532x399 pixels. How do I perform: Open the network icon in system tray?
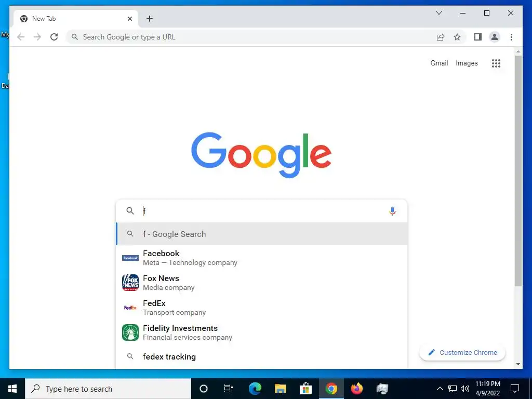pos(453,389)
